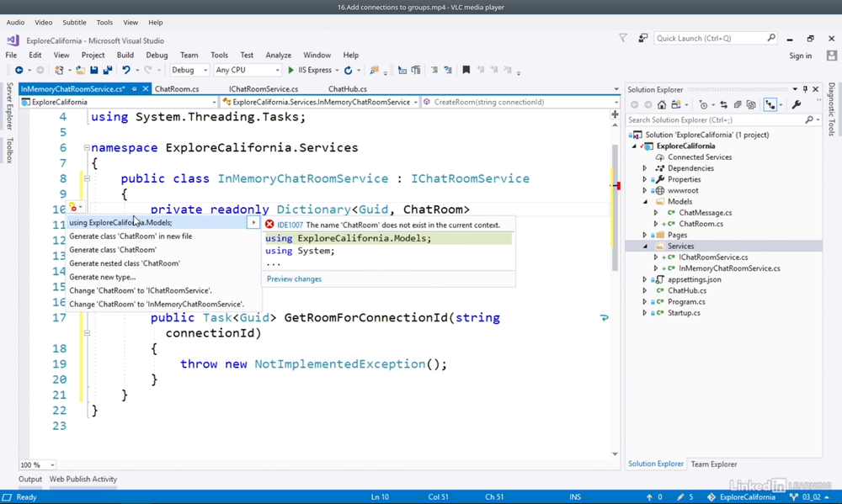This screenshot has width=842, height=504.
Task: Expand submenu arrow for using ExploreCalifornia.Models
Action: point(253,222)
